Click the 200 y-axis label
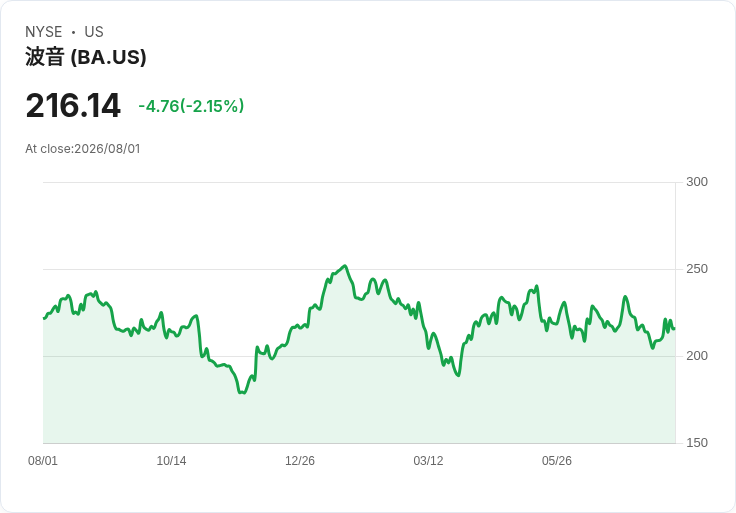 tap(697, 356)
